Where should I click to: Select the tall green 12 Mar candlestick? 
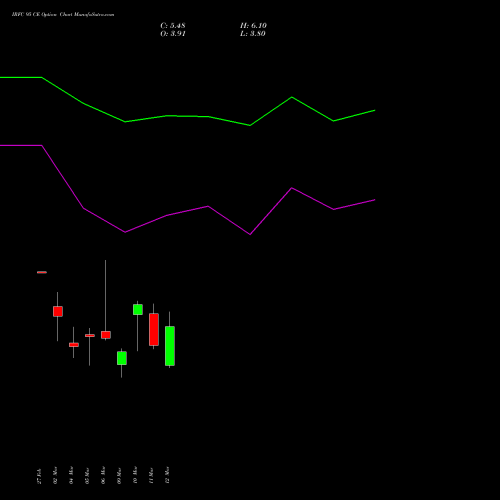(x=170, y=346)
